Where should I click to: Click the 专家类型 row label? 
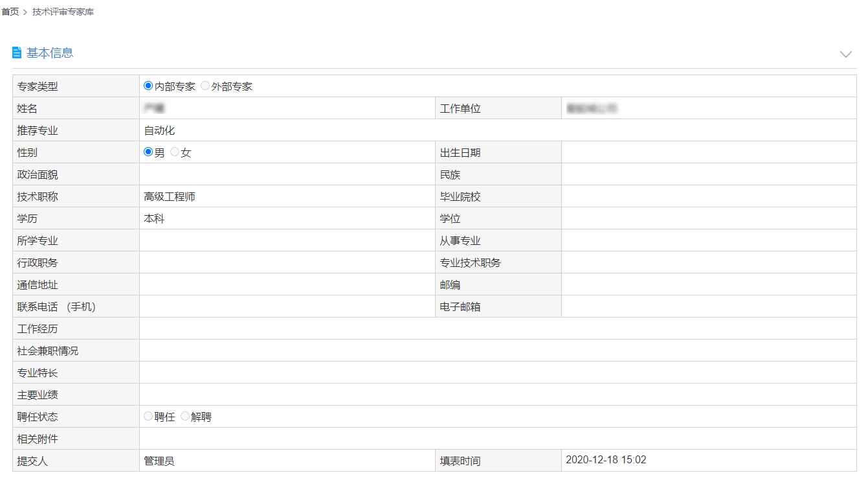click(x=38, y=86)
